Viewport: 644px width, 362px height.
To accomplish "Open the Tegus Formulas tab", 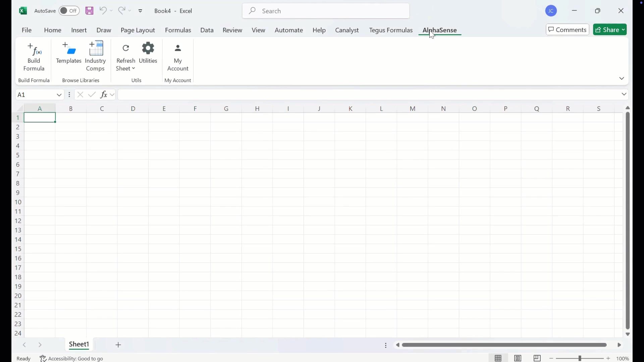I will 391,30.
